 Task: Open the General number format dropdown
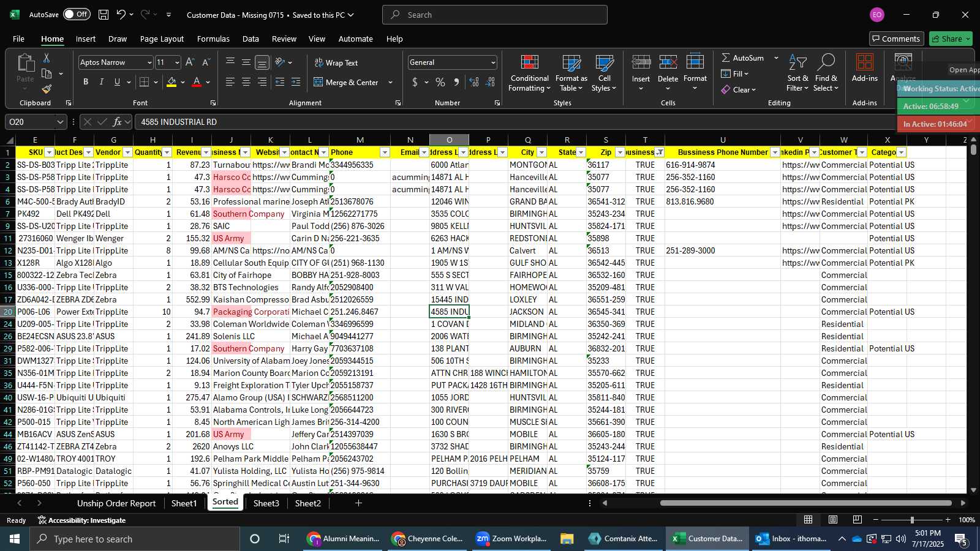[x=492, y=62]
